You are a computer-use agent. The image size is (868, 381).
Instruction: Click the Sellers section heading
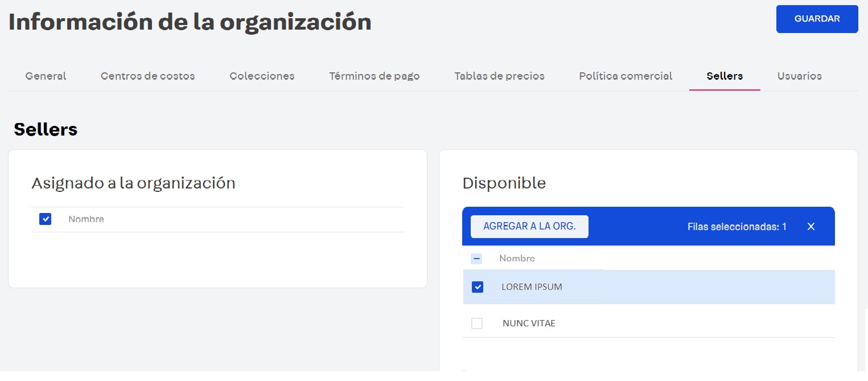pyautogui.click(x=46, y=129)
